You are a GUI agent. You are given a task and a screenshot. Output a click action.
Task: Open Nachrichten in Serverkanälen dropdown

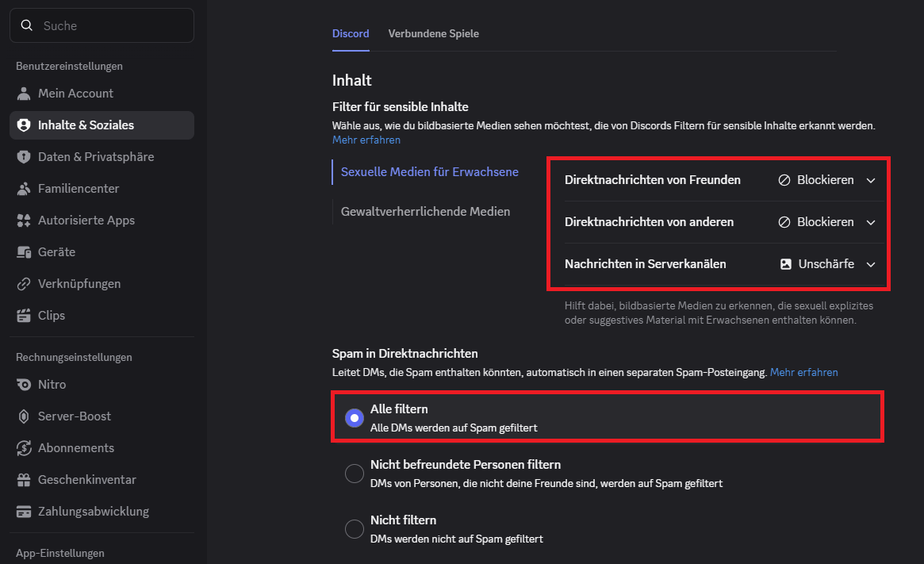pos(827,264)
